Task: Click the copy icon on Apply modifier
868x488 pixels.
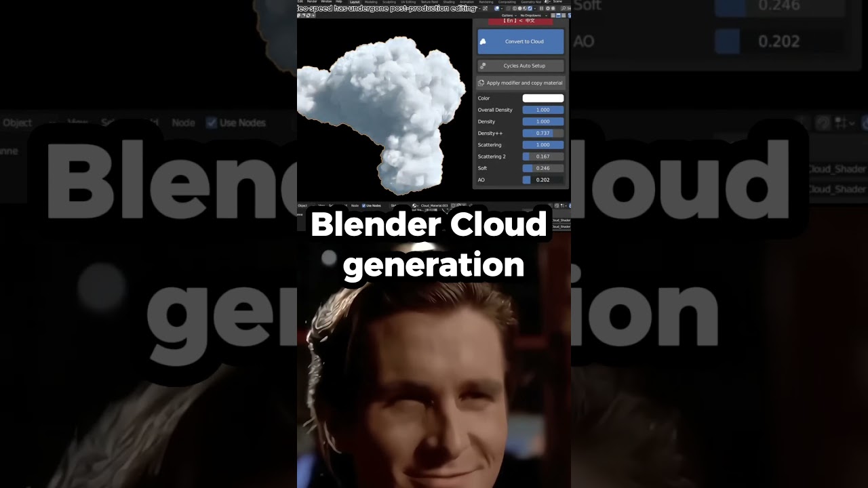Action: coord(481,83)
